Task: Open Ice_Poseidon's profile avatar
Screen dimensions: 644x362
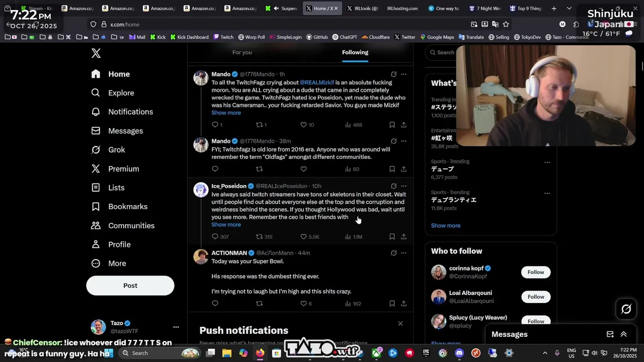Action: point(201,190)
